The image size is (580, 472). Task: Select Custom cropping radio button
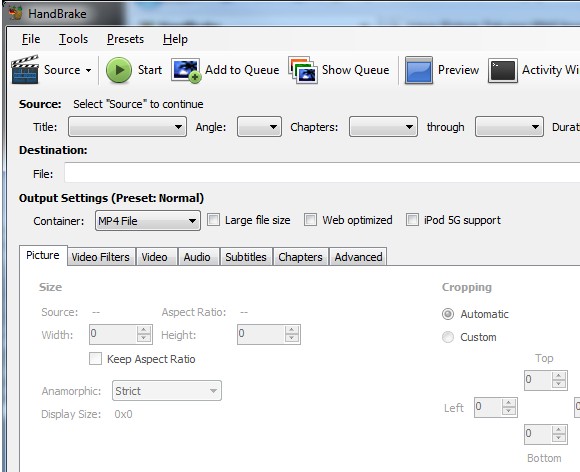click(x=448, y=337)
